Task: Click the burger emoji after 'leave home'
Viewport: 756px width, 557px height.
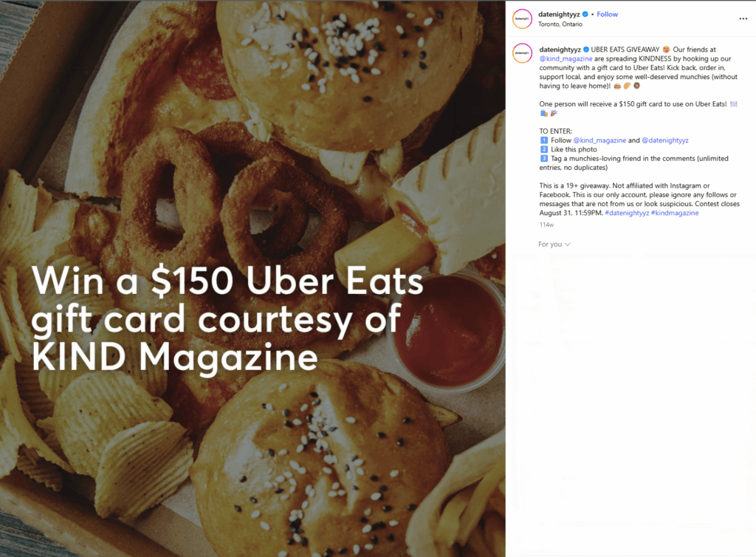Action: click(x=617, y=86)
